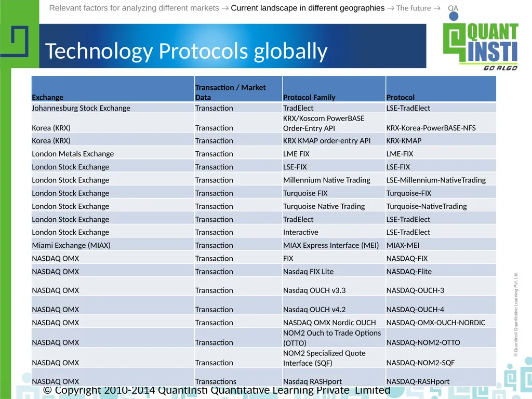Screen dimensions: 532x399
Task: Click the 'Protocol' column header
Action: coord(441,89)
